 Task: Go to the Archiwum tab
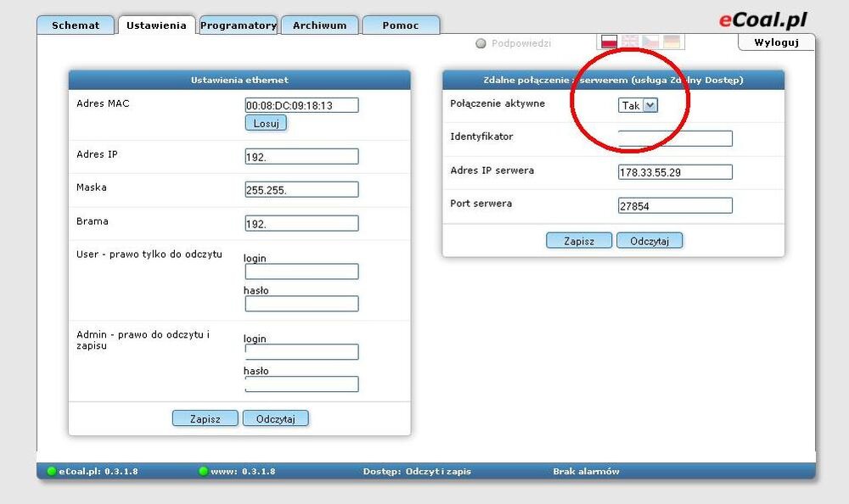(x=319, y=25)
